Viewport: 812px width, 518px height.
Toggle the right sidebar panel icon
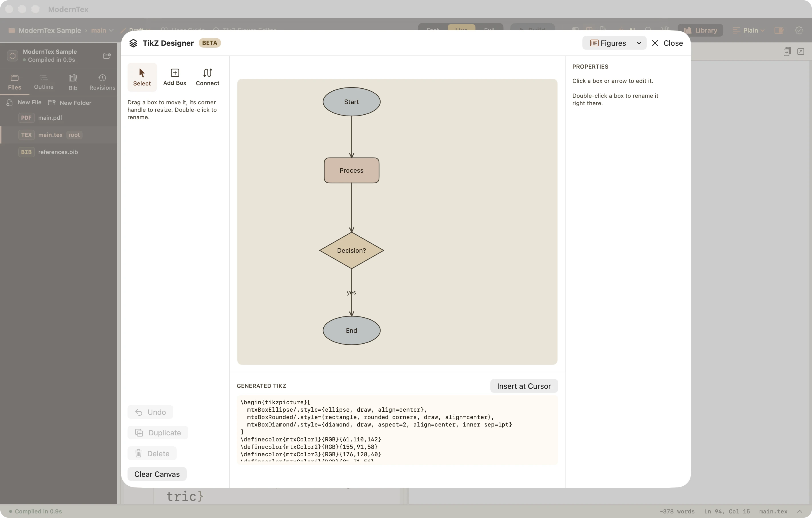click(x=779, y=30)
